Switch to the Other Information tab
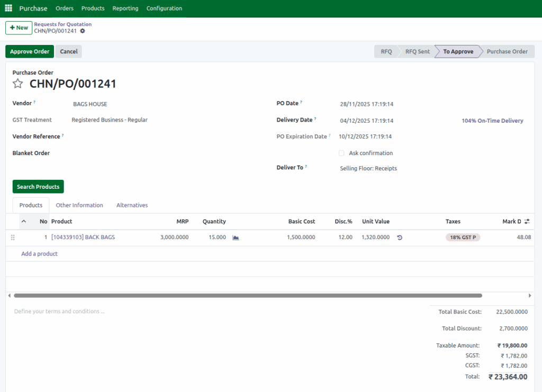This screenshot has height=392, width=542. pyautogui.click(x=79, y=205)
